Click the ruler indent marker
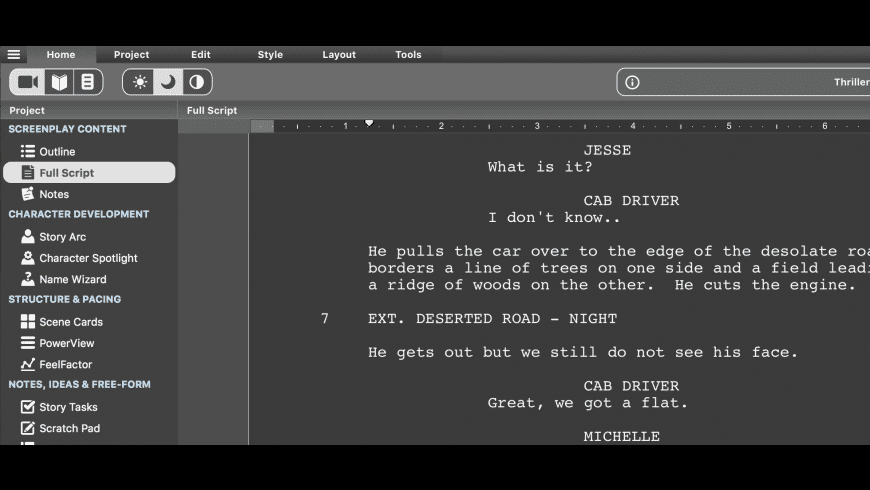Screen dimensions: 870x490 [x=369, y=123]
